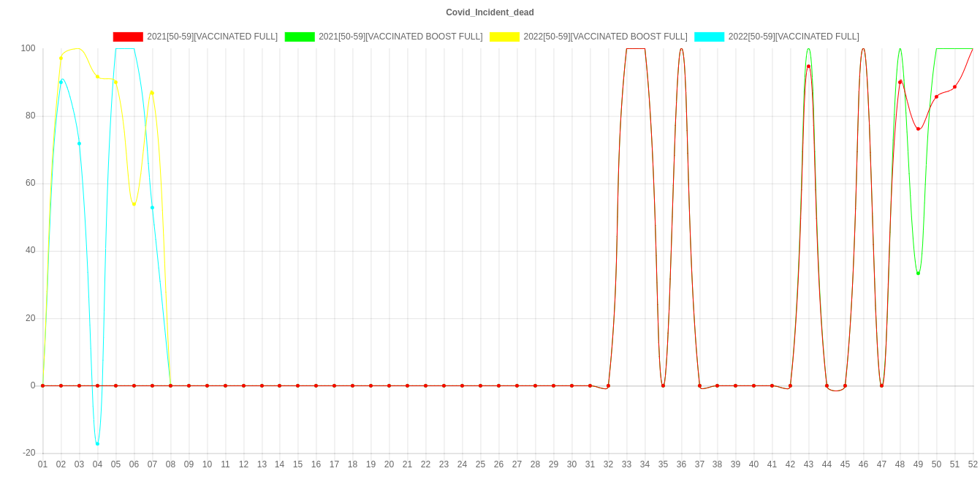Select the yellow data point minimum at week 06
This screenshot has width=980, height=490.
134,204
